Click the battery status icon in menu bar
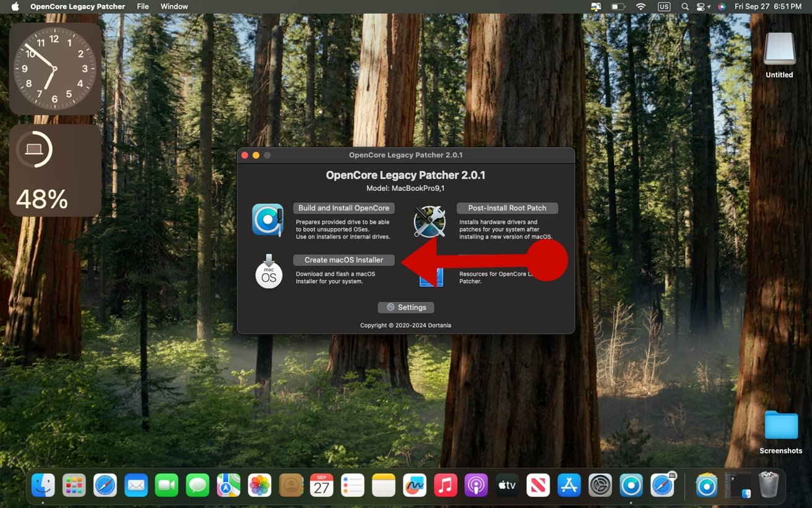 [x=618, y=6]
